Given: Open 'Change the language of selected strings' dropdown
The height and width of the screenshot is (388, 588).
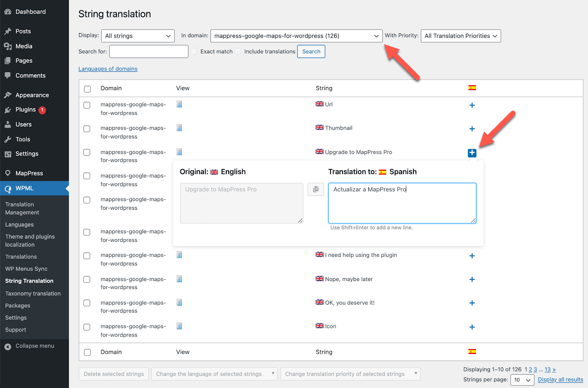Looking at the screenshot, I should point(214,374).
